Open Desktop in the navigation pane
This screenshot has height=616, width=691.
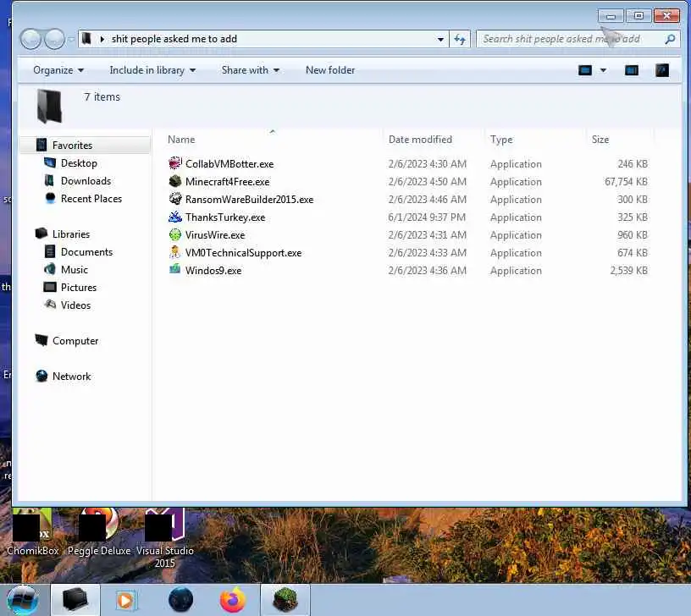[x=79, y=163]
